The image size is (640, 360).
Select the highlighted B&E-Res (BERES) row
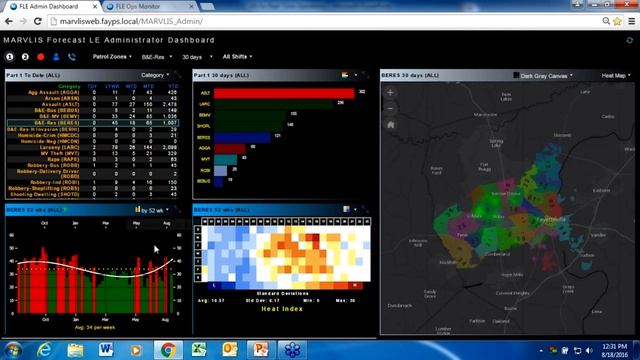point(92,122)
